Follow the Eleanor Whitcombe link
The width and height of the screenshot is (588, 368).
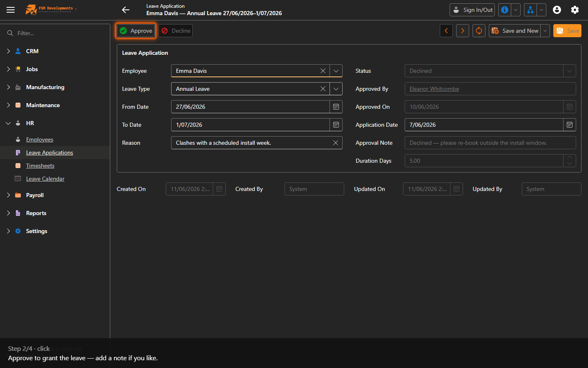coord(434,89)
